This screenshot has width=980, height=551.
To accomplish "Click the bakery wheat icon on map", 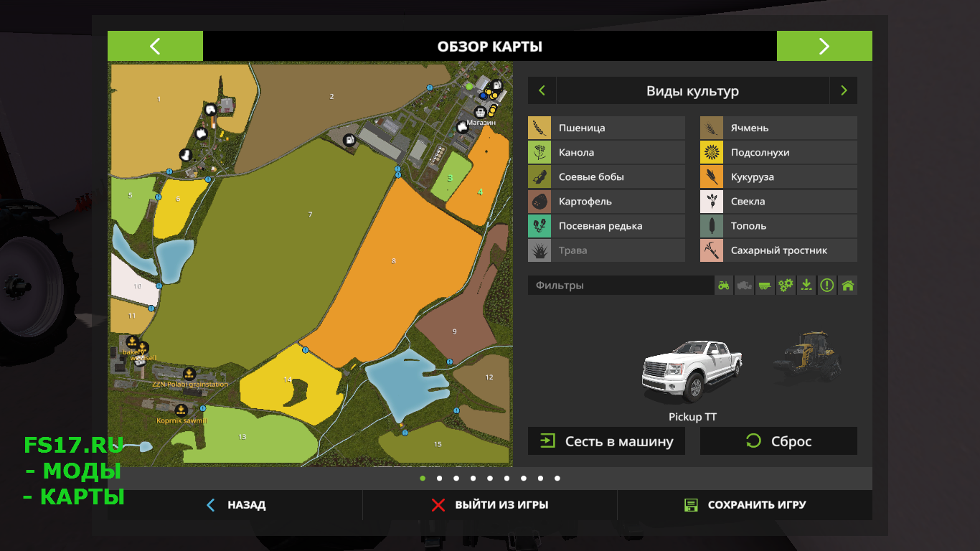I will tap(132, 341).
